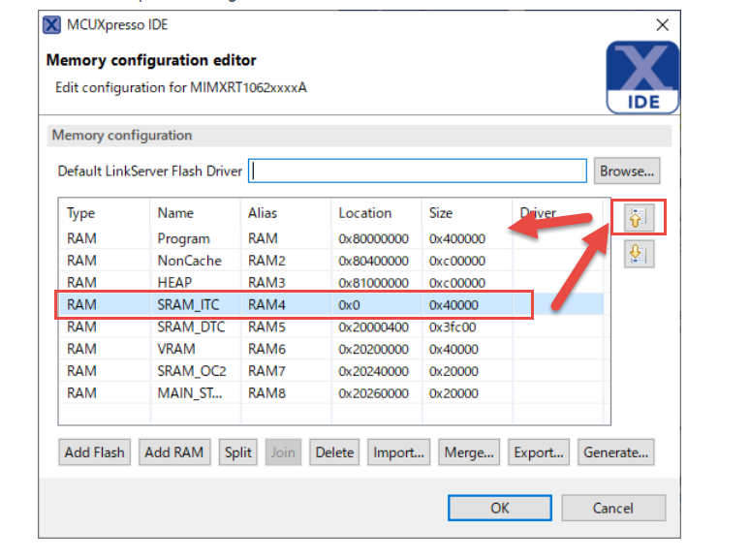
Task: Click the Generate button
Action: [x=615, y=451]
